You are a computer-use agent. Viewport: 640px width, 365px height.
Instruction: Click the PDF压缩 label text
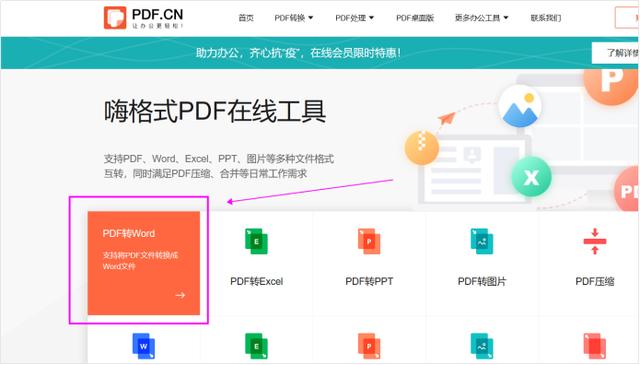tap(595, 281)
